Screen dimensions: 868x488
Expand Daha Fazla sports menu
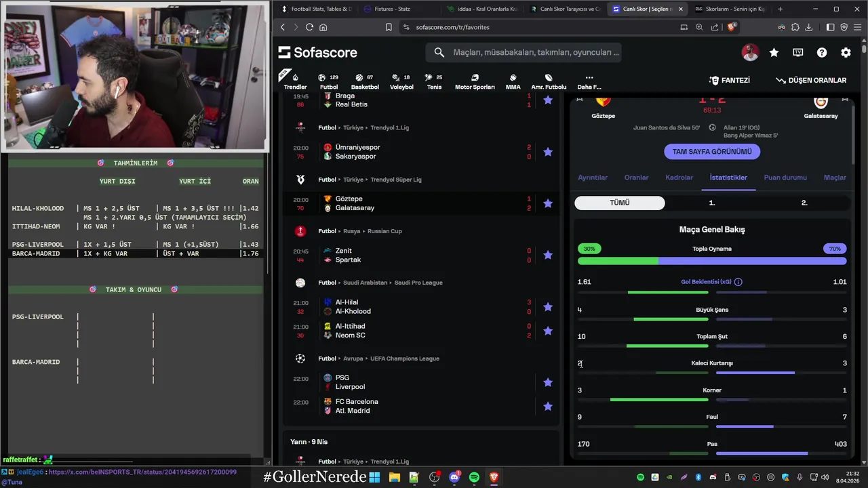[589, 81]
